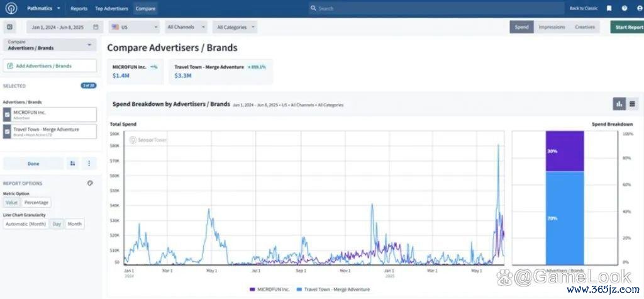Click the Done button
Image resolution: width=644 pixels, height=299 pixels.
pyautogui.click(x=33, y=163)
